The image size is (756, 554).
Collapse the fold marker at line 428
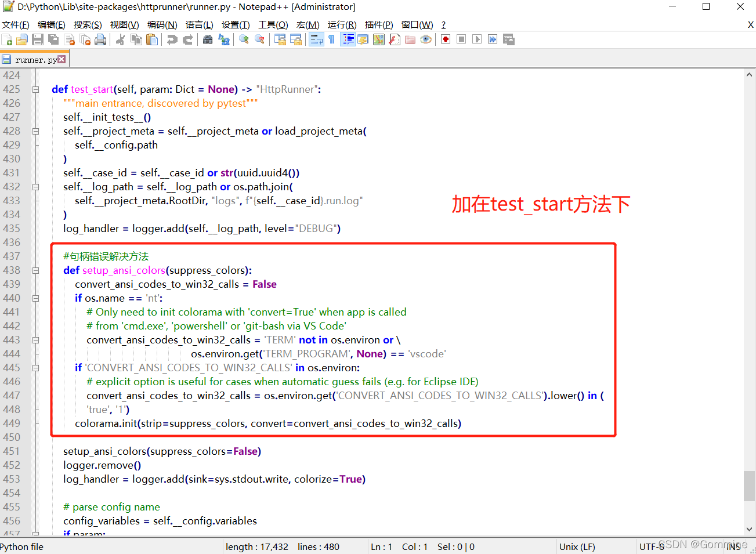[35, 131]
